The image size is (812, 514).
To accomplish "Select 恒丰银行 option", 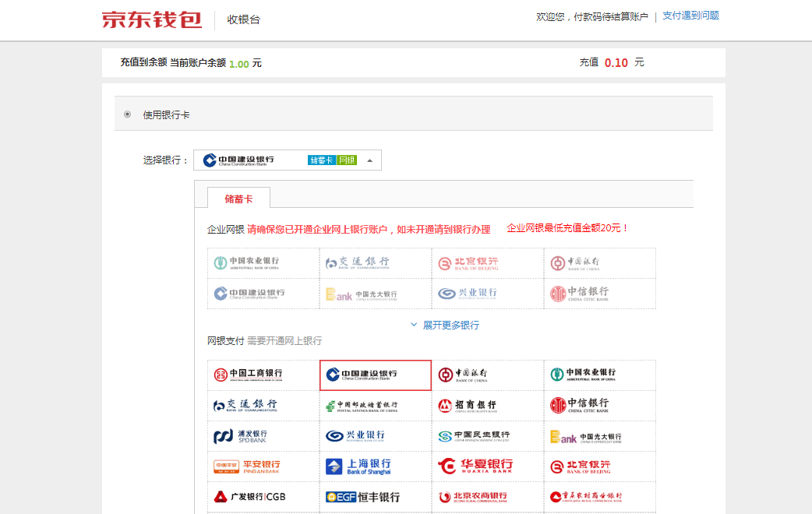I will point(376,497).
